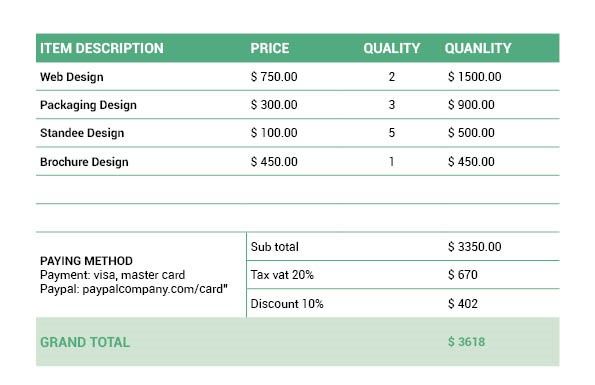Screen dimensions: 595x385
Task: Select the Discount 10% label
Action: [287, 304]
